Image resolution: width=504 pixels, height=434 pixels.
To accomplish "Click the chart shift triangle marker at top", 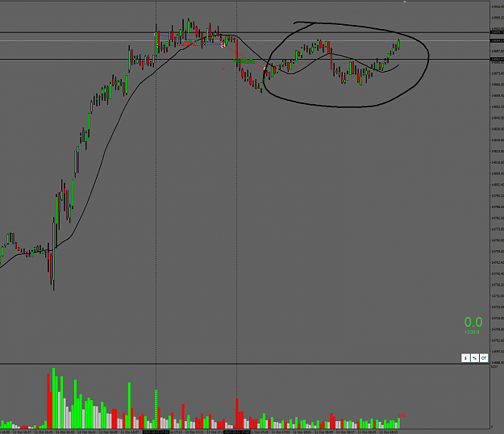I will point(405,2).
